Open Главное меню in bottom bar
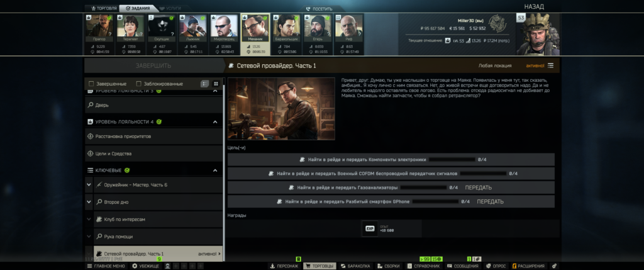Image resolution: width=644 pixels, height=270 pixels. click(106, 266)
